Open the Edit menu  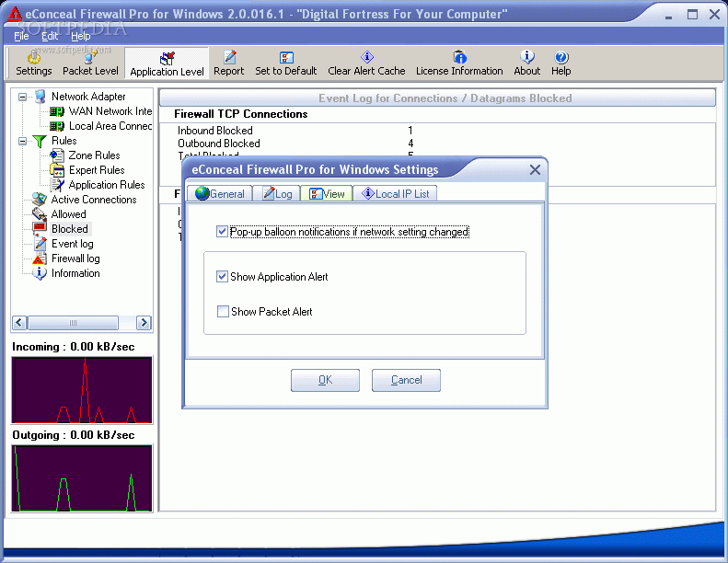pos(50,36)
